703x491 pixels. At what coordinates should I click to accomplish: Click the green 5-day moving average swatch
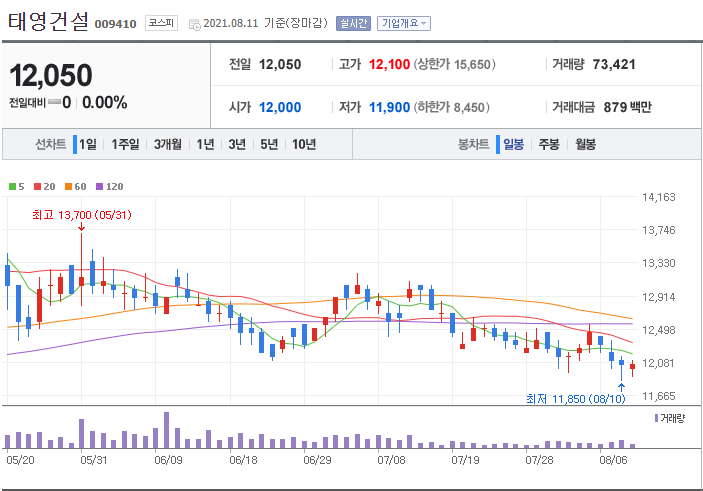[12, 187]
